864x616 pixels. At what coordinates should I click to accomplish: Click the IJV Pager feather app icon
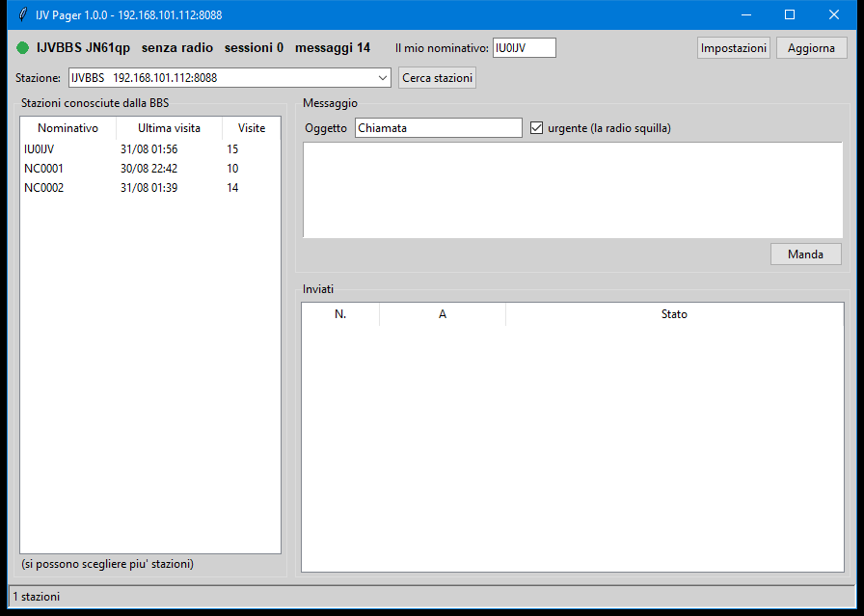(x=22, y=14)
